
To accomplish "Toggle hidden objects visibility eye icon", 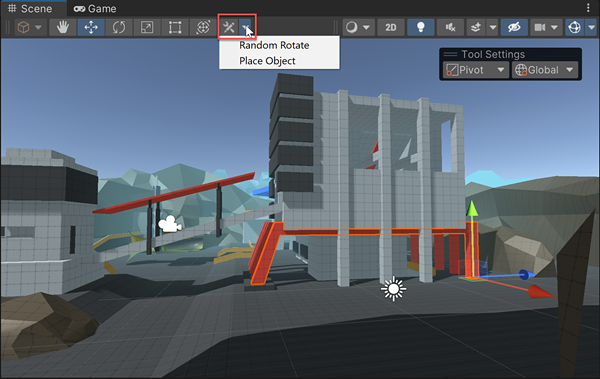I will (514, 27).
